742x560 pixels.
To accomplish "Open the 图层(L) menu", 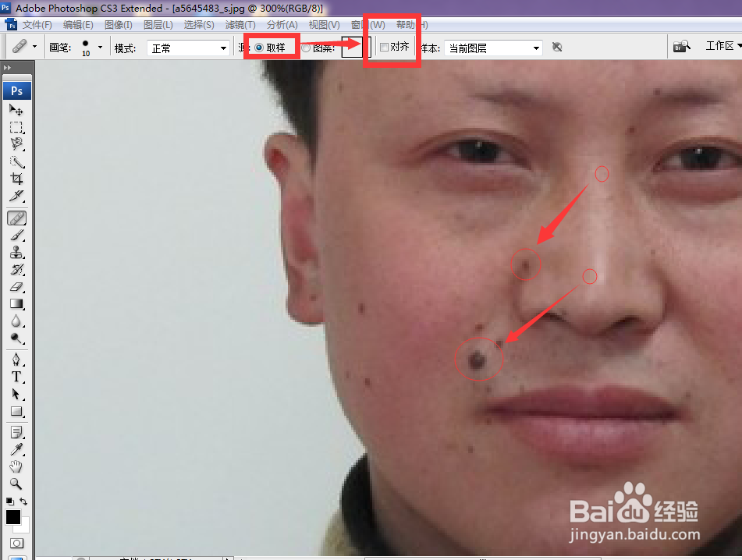I will coord(158,25).
